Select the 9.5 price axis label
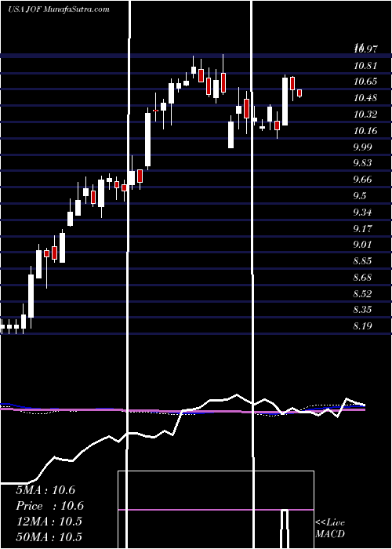392x549 pixels. pyautogui.click(x=360, y=196)
